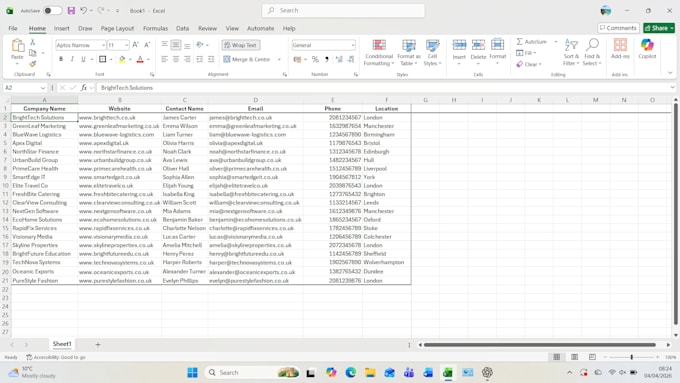680x383 pixels.
Task: Open Cell Styles gallery
Action: (x=432, y=52)
